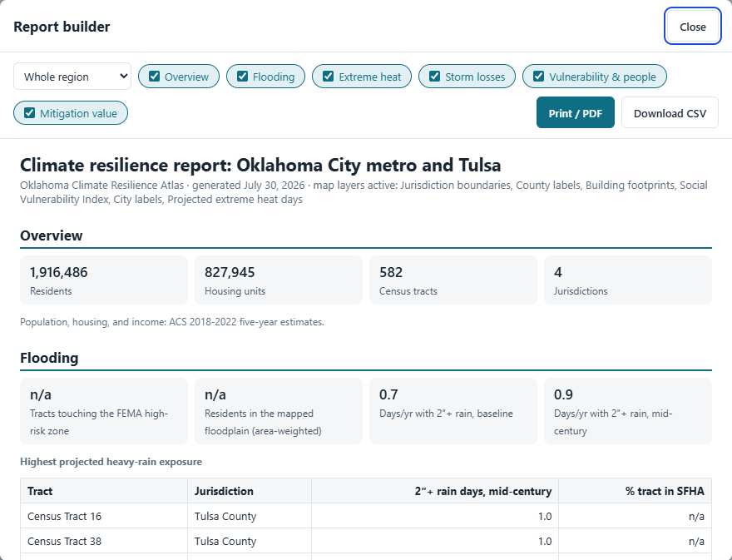Select the Census Tract 16 cell
This screenshot has width=732, height=560.
click(104, 516)
